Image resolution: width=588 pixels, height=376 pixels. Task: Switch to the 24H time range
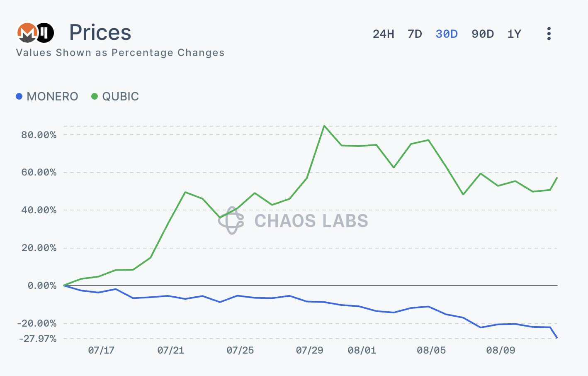point(384,34)
